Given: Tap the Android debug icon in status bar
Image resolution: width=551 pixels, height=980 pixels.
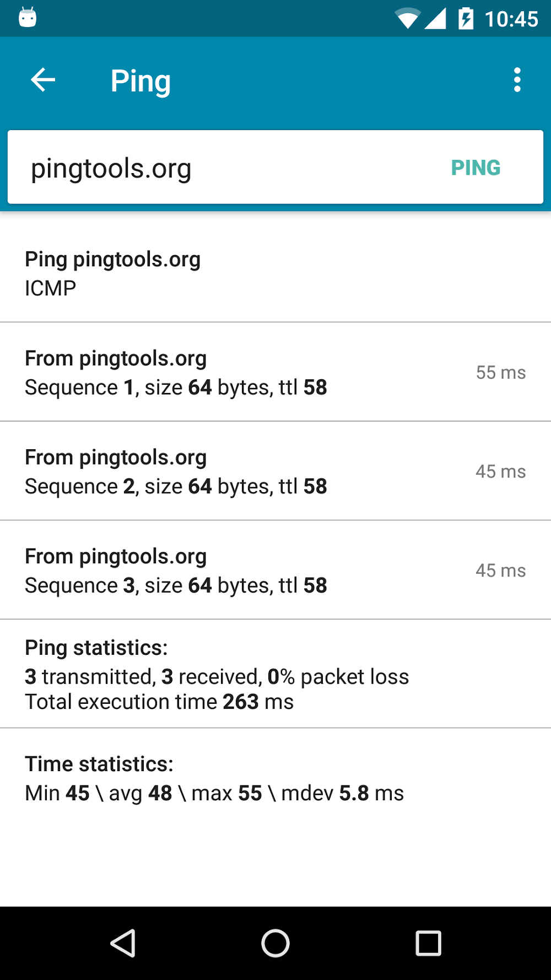Looking at the screenshot, I should pyautogui.click(x=28, y=18).
